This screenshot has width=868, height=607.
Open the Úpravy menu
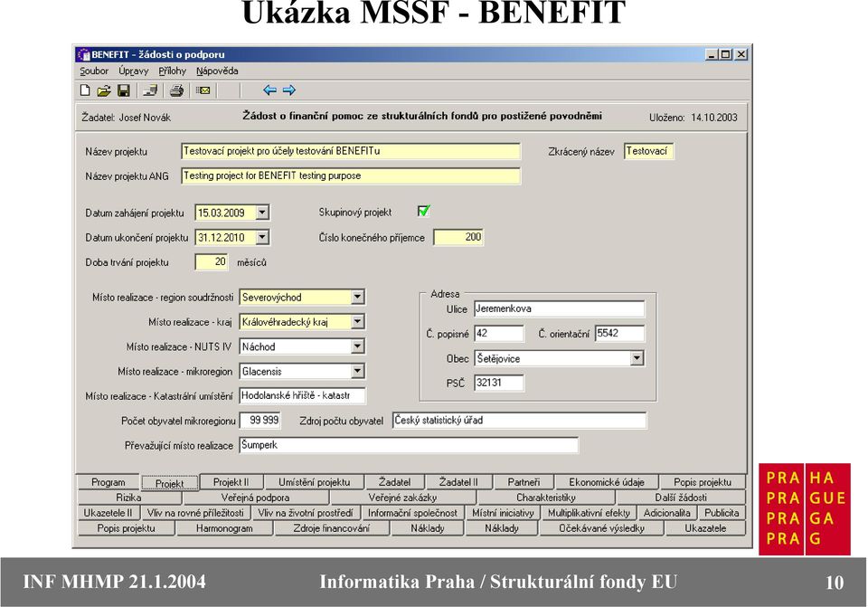coord(134,71)
